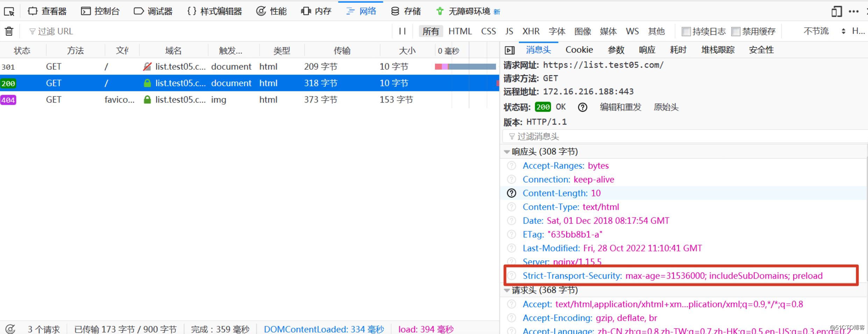Filter requests by CSS type
Viewport: 868px width, 334px height.
pyautogui.click(x=489, y=31)
